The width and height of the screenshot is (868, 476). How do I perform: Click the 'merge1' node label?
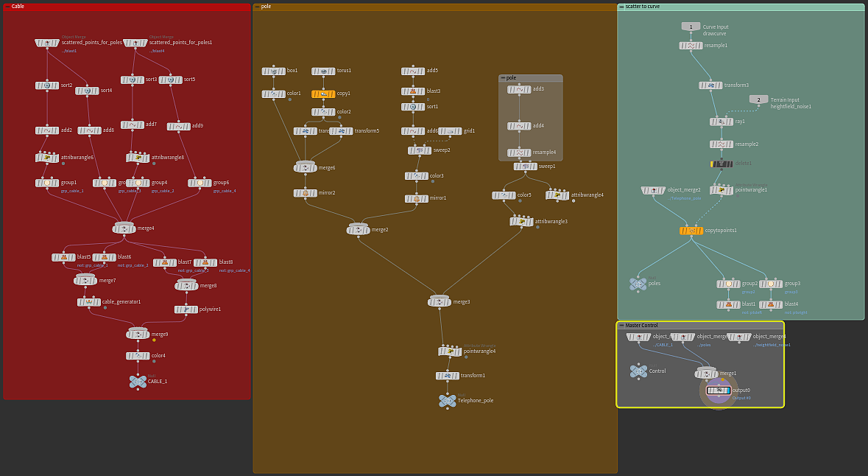click(x=728, y=374)
